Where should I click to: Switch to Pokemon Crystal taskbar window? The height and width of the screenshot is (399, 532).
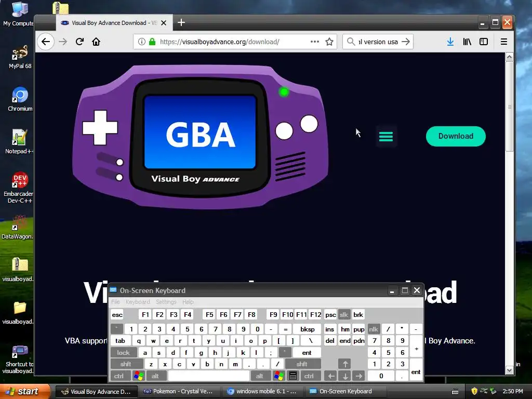(x=179, y=392)
